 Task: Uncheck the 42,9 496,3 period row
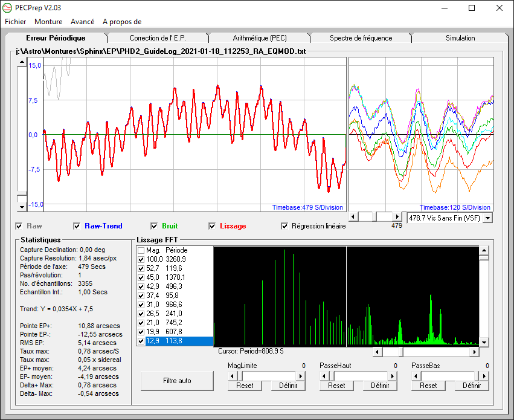(141, 286)
